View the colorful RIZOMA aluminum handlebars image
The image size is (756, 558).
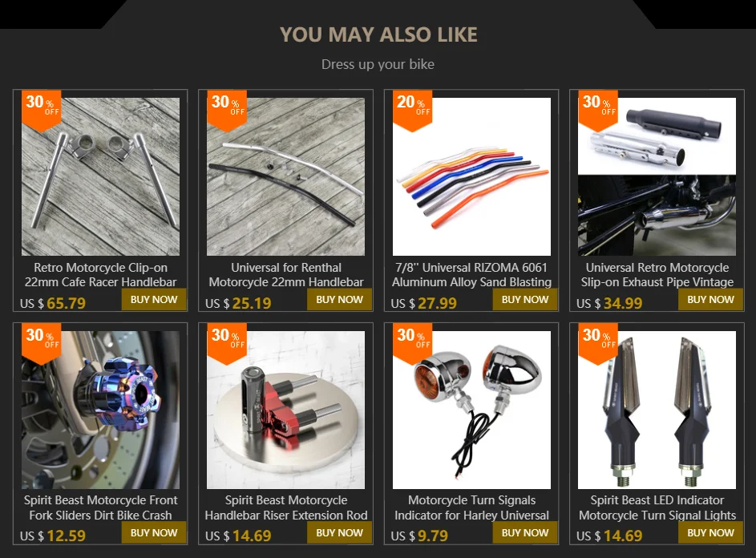pos(471,176)
